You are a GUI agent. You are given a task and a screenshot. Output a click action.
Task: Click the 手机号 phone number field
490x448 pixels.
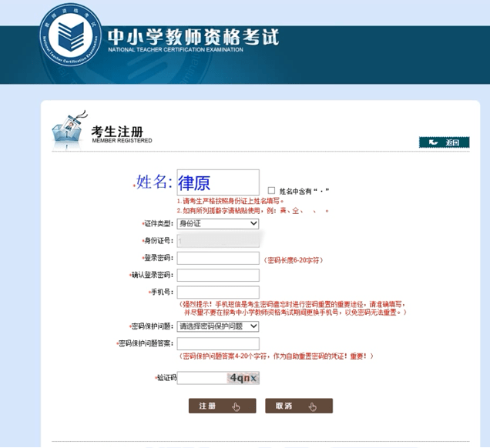click(218, 293)
